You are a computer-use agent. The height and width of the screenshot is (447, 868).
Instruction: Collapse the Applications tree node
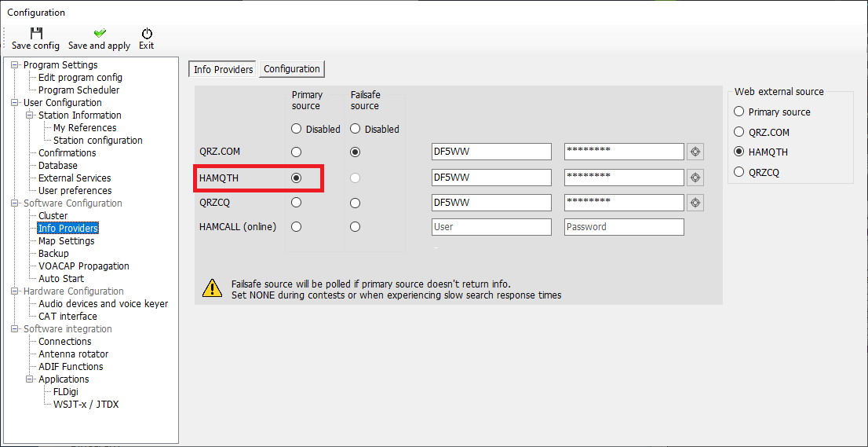pyautogui.click(x=30, y=379)
